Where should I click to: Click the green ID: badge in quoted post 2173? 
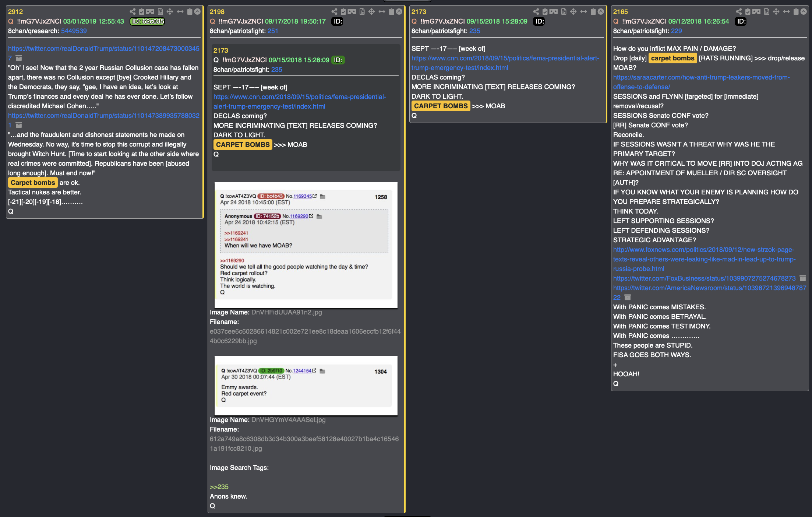pos(338,60)
